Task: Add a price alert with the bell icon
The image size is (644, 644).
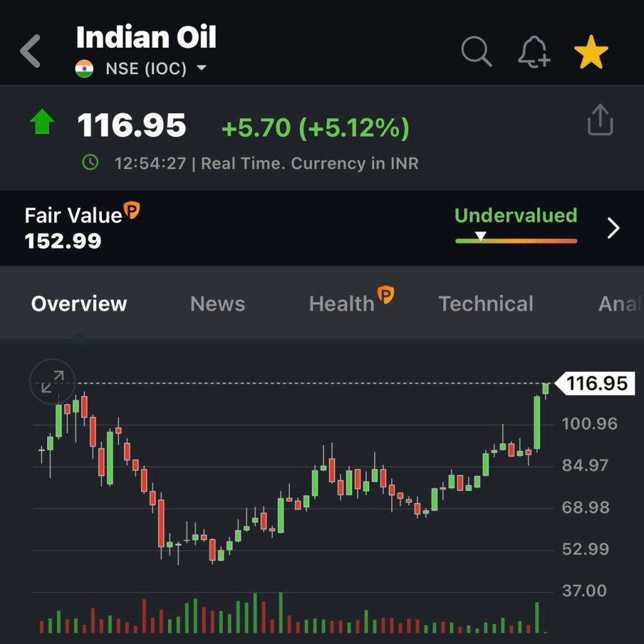Action: [x=533, y=52]
